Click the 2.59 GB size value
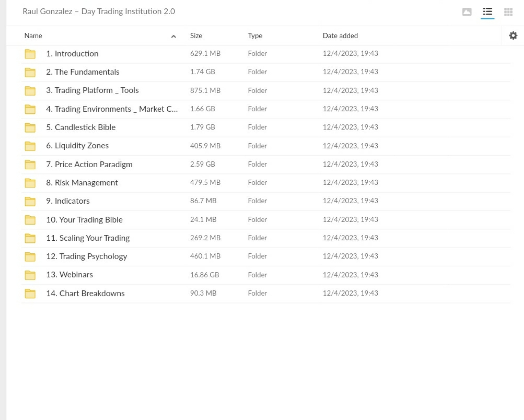The width and height of the screenshot is (524, 420). [x=202, y=164]
